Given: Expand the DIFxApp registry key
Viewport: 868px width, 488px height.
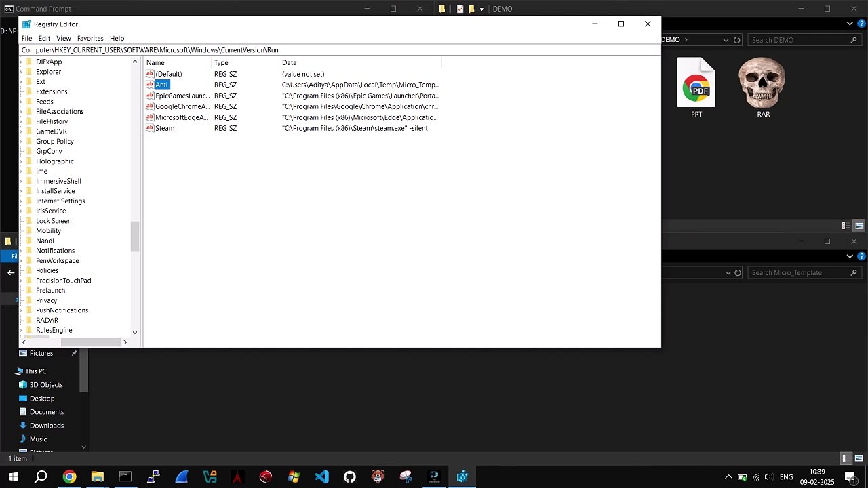Looking at the screenshot, I should click(x=20, y=62).
